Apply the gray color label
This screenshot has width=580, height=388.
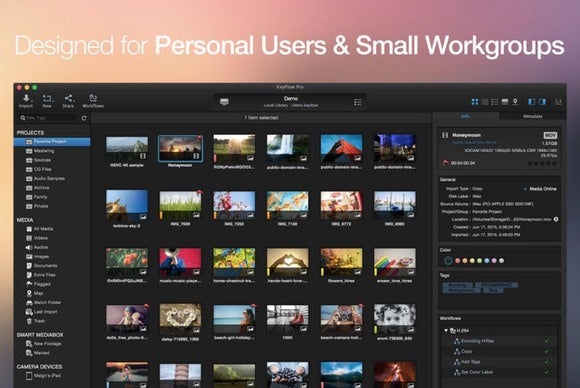pyautogui.click(x=502, y=261)
